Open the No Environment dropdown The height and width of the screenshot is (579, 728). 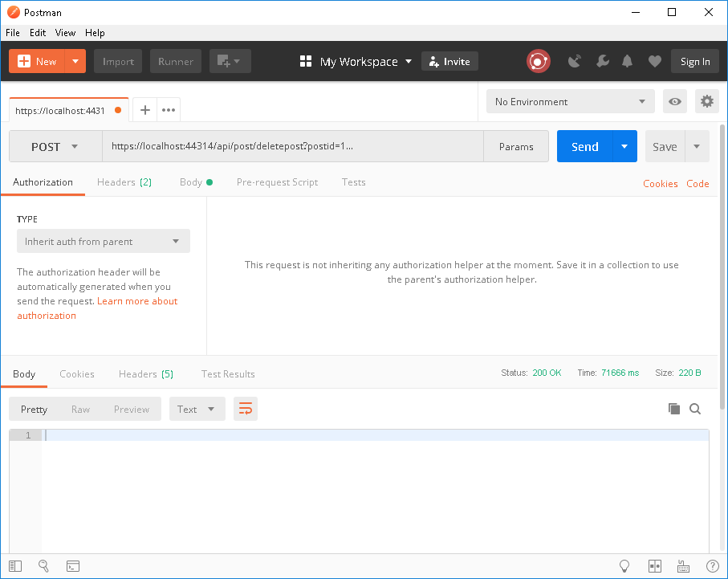[570, 101]
